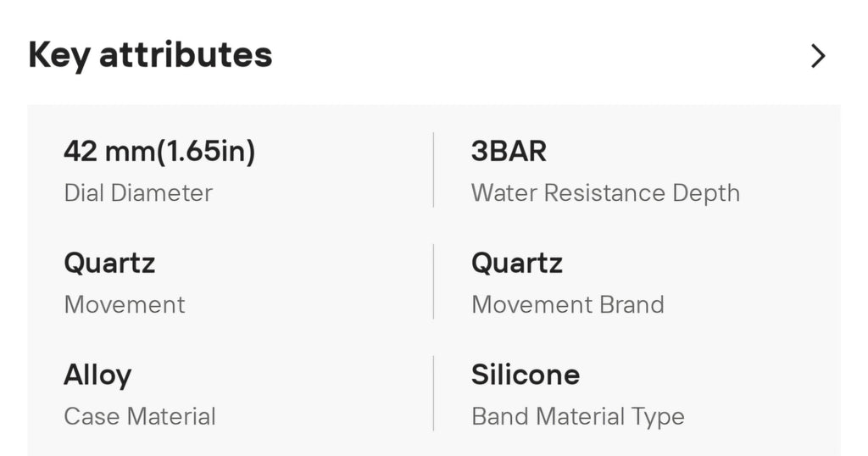Select the 3BAR water resistance value

pyautogui.click(x=509, y=151)
